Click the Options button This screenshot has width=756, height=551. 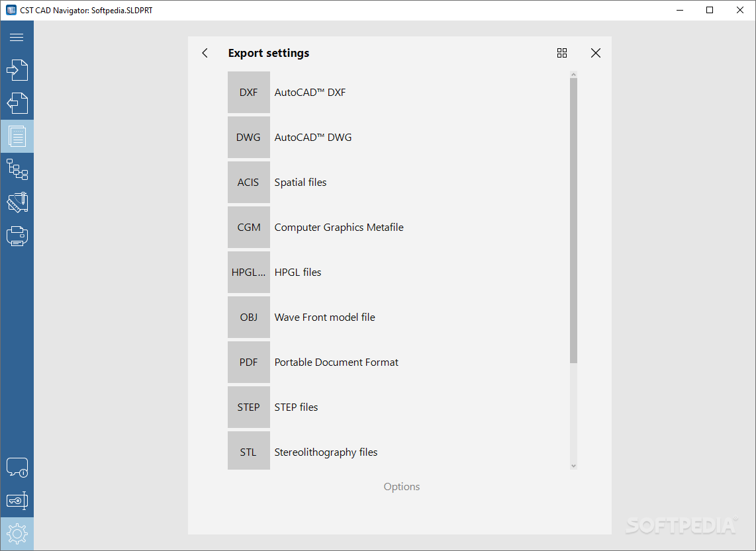coord(402,486)
